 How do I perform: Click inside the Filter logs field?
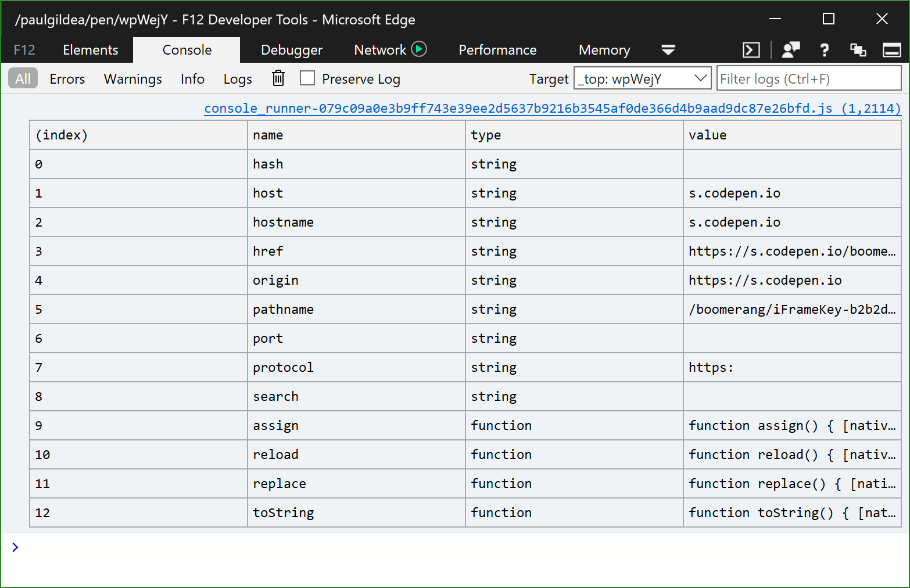coord(809,78)
